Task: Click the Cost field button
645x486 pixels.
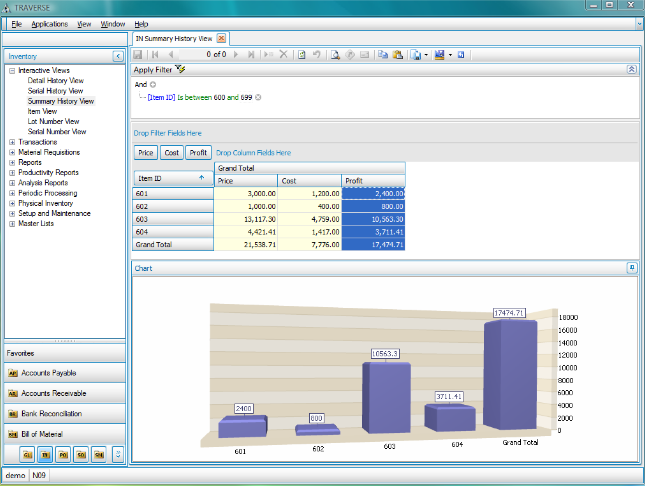Action: (x=172, y=153)
